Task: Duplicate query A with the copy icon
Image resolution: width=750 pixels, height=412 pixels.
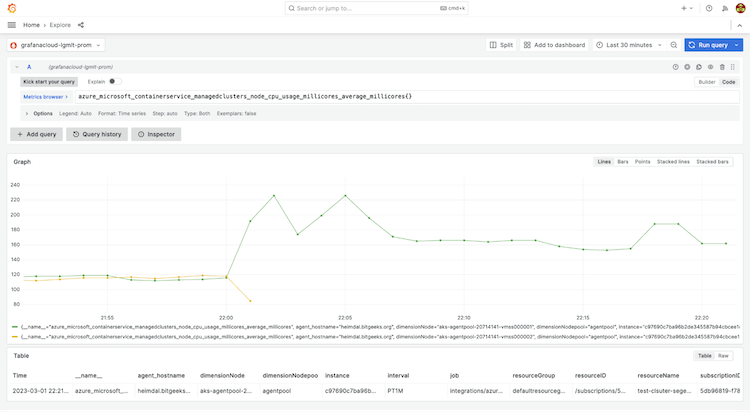Action: point(698,67)
